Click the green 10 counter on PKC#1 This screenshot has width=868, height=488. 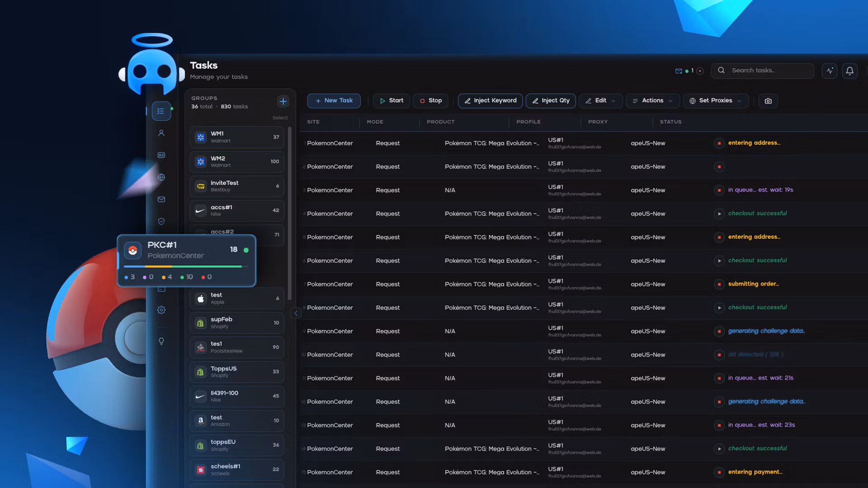point(186,277)
